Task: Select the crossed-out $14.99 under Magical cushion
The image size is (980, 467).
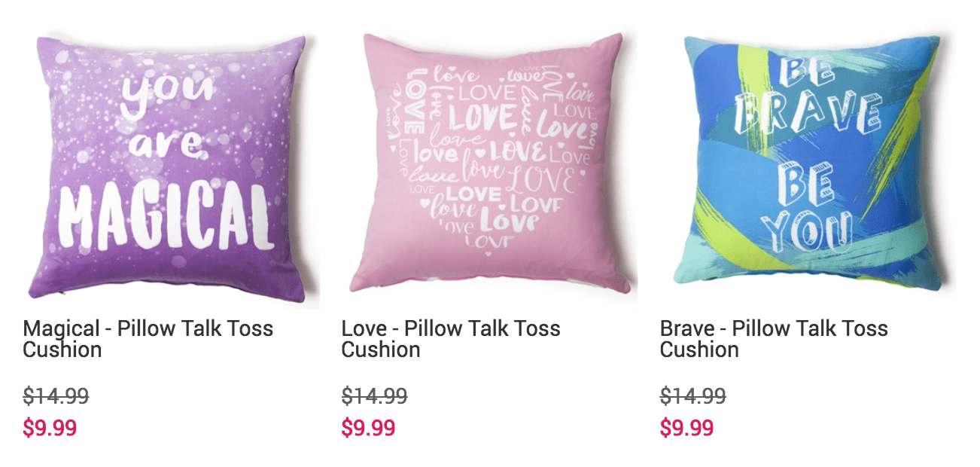Action: [56, 395]
